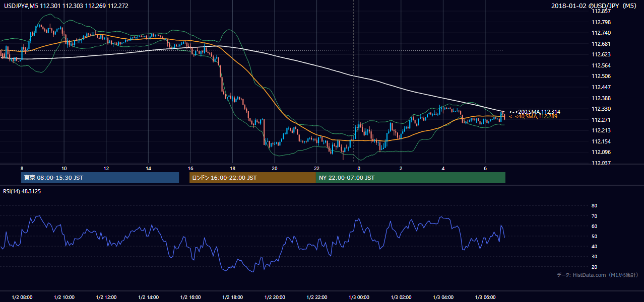The image size is (644, 302).
Task: Click price axis value 112.623
Action: (601, 54)
